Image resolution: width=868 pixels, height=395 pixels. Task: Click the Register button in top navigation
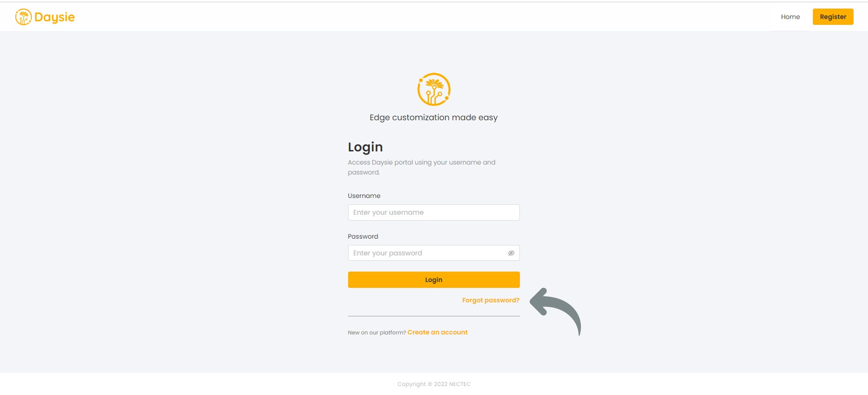pyautogui.click(x=833, y=17)
